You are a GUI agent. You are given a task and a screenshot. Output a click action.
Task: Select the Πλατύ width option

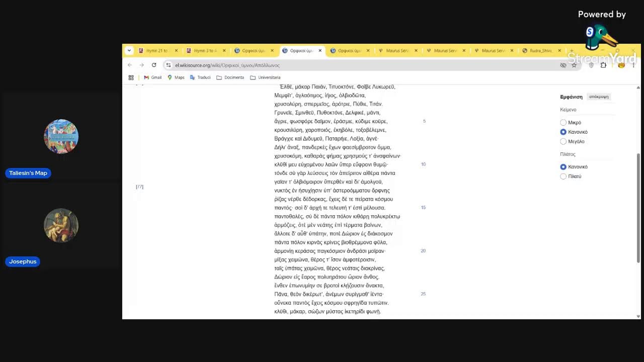(x=563, y=176)
